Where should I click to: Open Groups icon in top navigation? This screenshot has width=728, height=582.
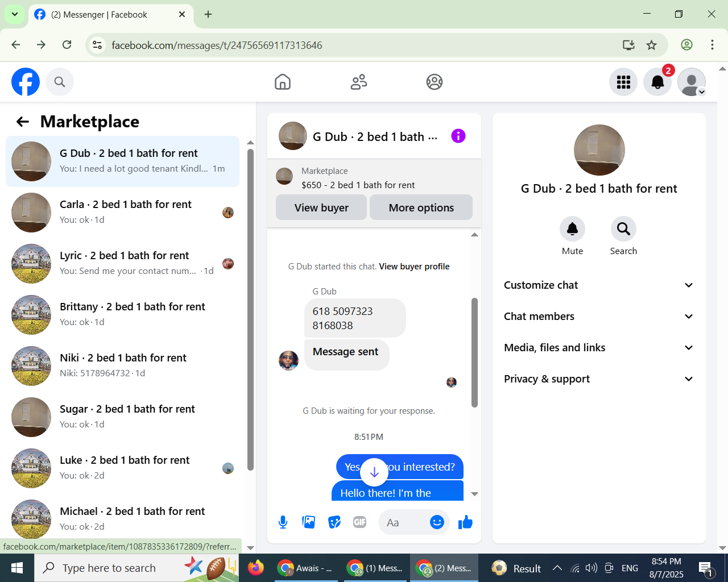(x=435, y=82)
